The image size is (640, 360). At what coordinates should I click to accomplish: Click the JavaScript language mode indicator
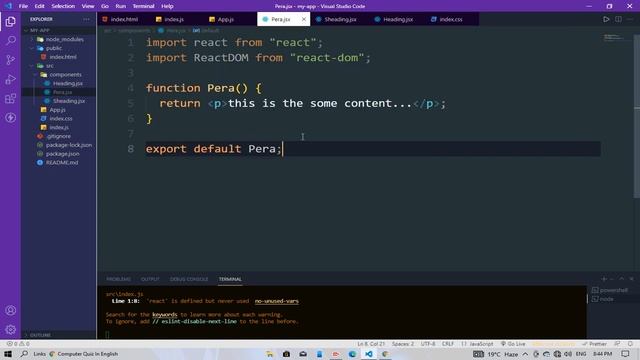[x=478, y=344]
